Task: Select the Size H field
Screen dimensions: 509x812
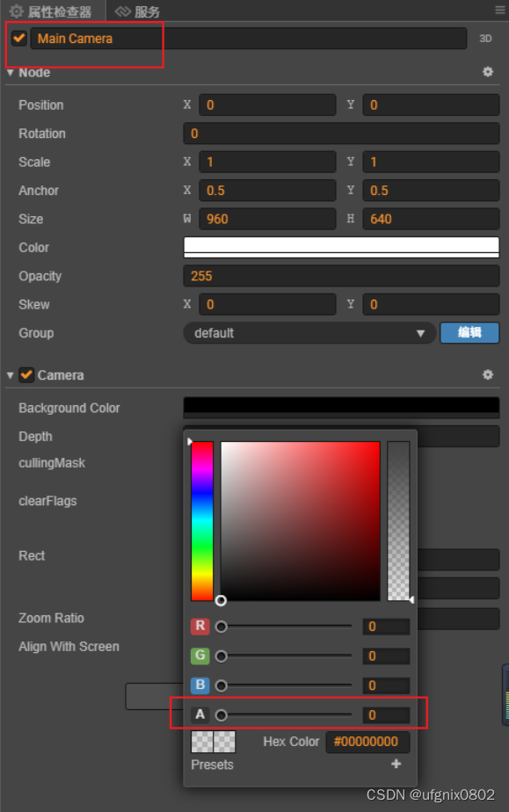Action: pos(431,219)
